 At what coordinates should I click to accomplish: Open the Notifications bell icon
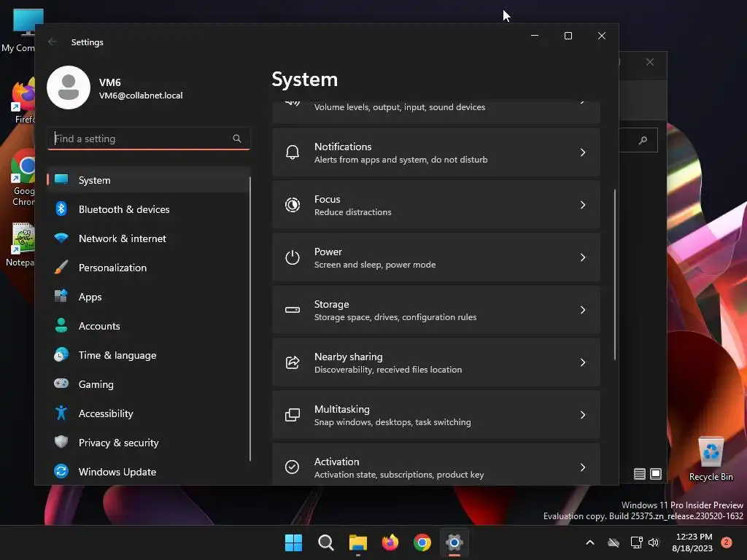292,152
